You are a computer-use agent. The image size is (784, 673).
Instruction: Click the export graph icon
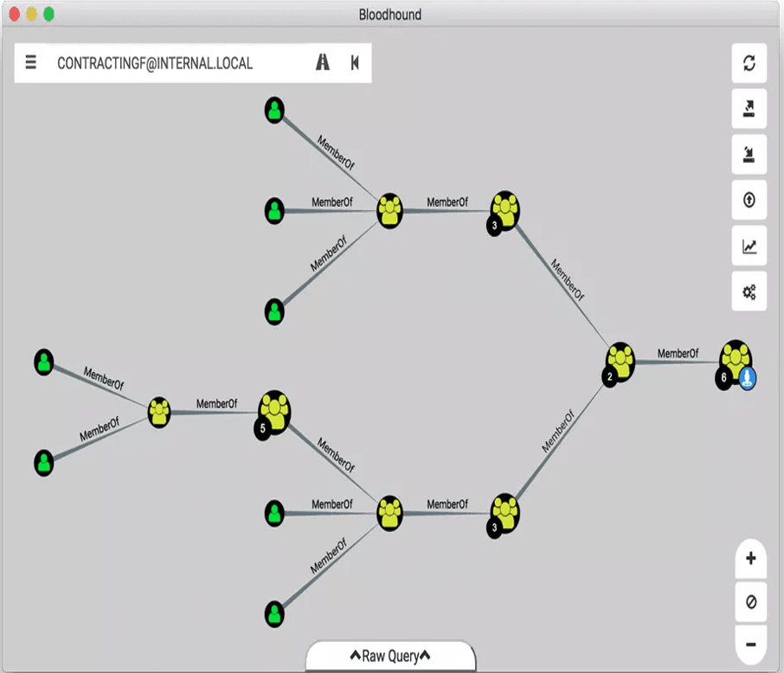749,109
